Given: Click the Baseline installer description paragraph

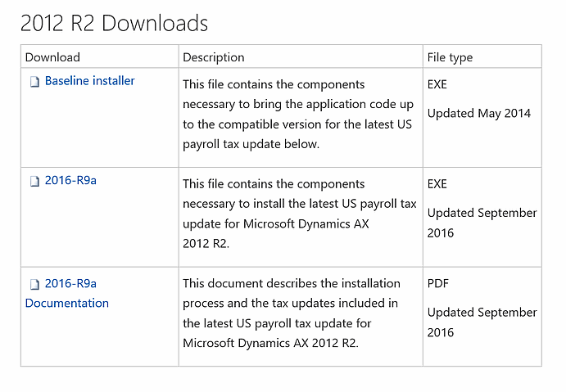Looking at the screenshot, I should [298, 114].
